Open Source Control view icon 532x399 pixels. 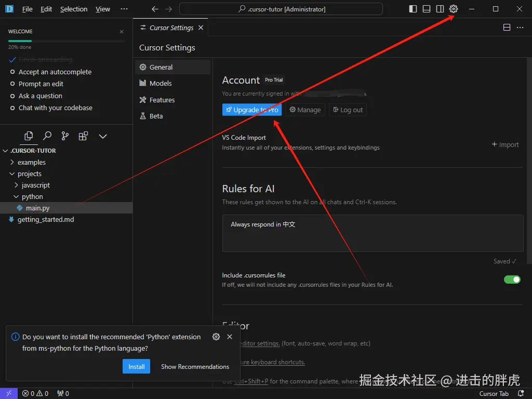coord(65,136)
